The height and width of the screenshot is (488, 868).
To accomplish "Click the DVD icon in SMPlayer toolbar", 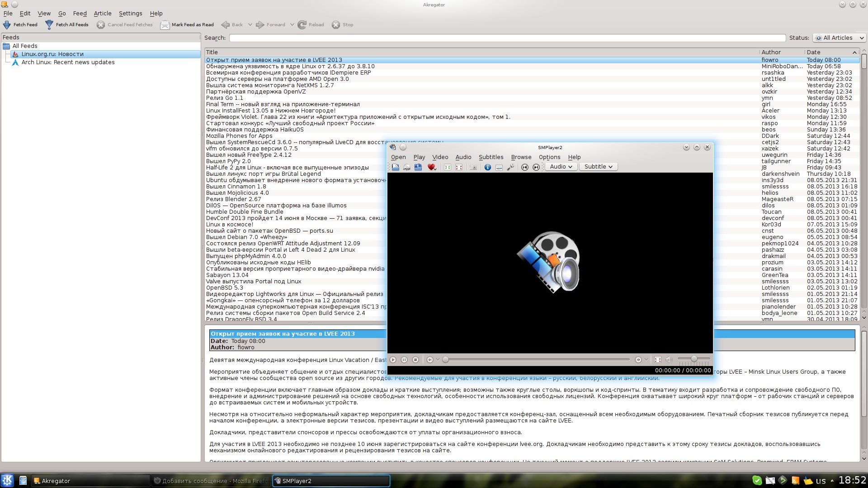I will pyautogui.click(x=407, y=167).
